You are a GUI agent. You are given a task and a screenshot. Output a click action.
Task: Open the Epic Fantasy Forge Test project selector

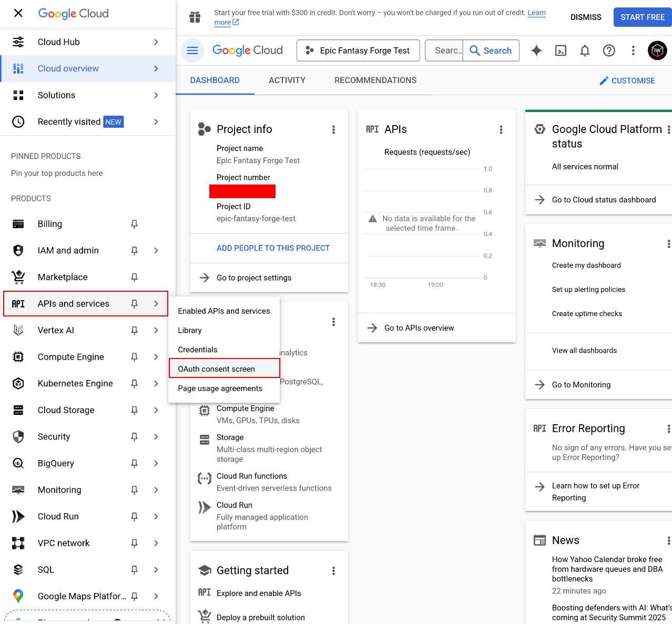tap(358, 50)
